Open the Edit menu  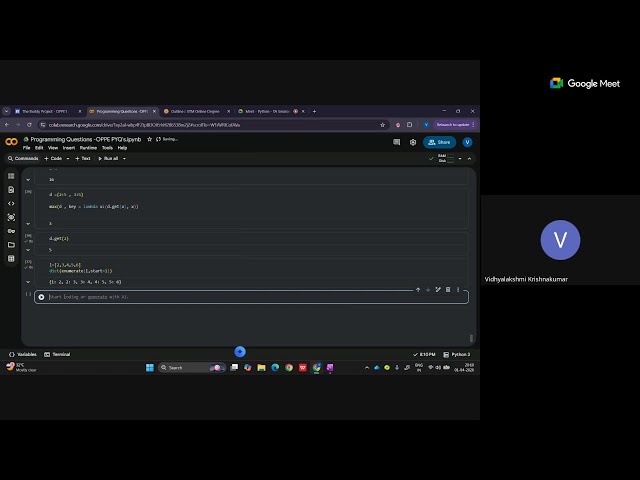(x=39, y=148)
